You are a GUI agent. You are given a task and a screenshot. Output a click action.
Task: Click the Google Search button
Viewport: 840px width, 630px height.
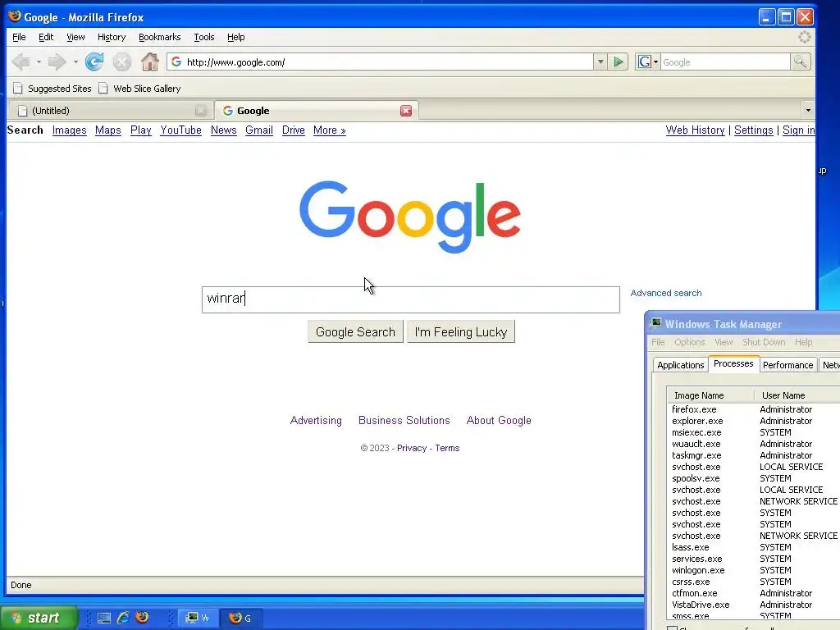coord(355,331)
